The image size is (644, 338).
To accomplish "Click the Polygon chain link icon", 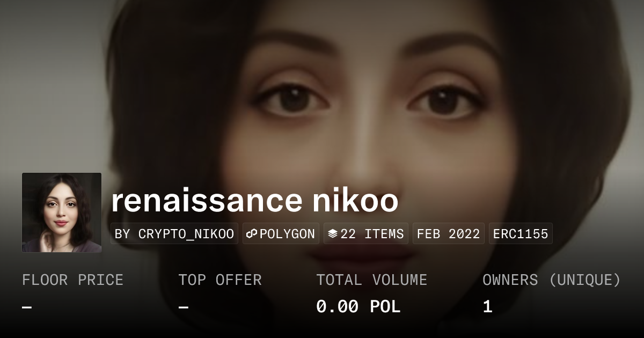I will (252, 234).
